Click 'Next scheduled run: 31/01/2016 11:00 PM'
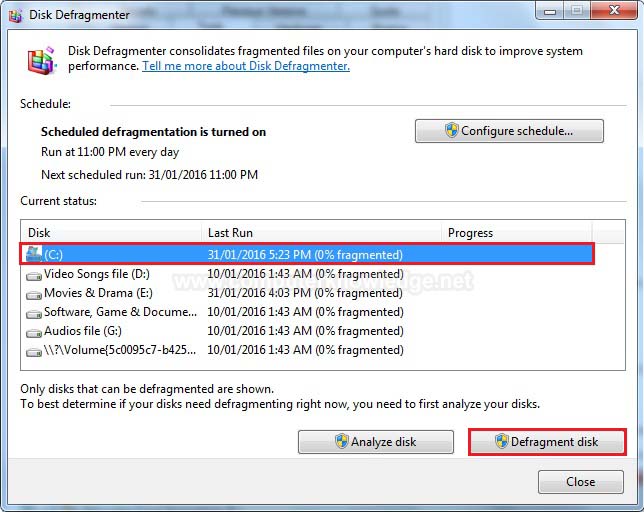The width and height of the screenshot is (644, 512). [x=150, y=175]
